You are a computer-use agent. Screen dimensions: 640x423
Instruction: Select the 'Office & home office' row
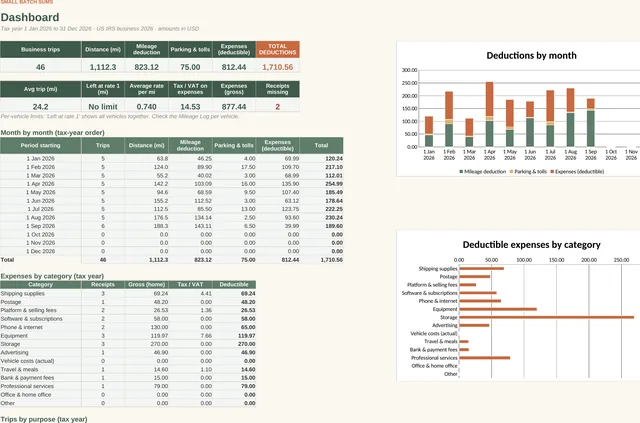[128, 395]
